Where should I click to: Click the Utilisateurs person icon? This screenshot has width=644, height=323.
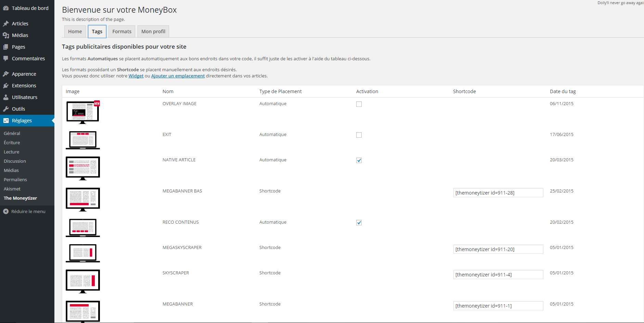pyautogui.click(x=6, y=97)
